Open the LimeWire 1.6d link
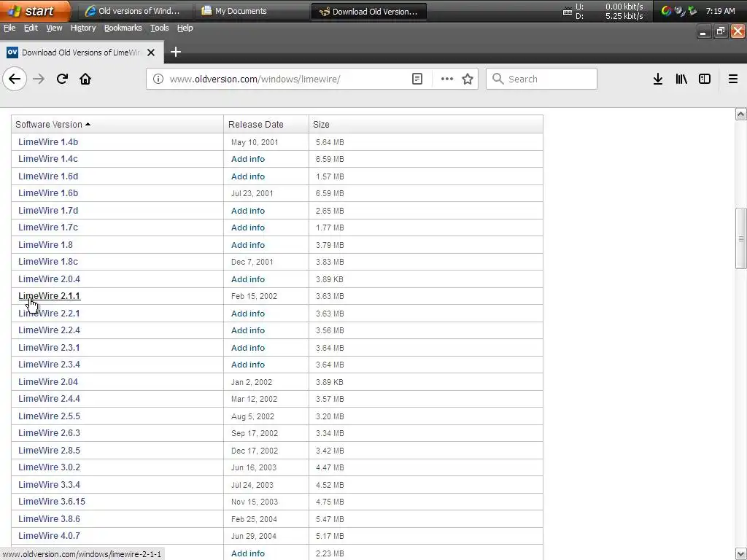 coord(48,176)
